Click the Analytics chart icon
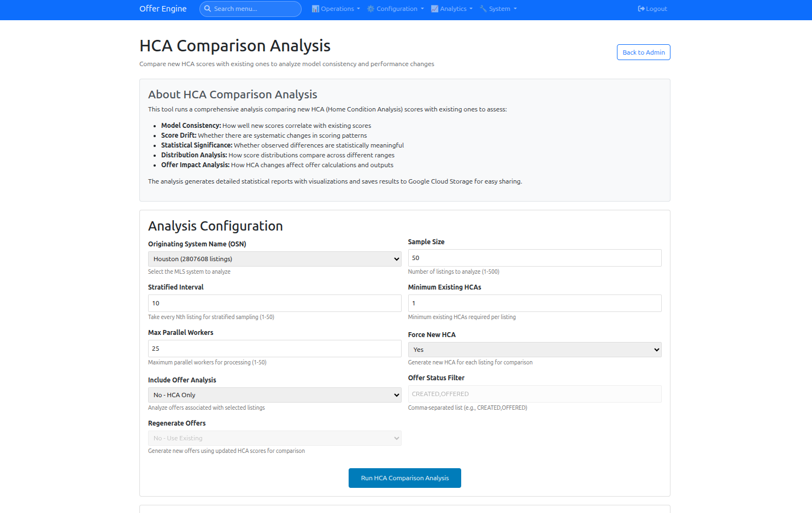Viewport: 812px width, 513px height. coord(435,8)
